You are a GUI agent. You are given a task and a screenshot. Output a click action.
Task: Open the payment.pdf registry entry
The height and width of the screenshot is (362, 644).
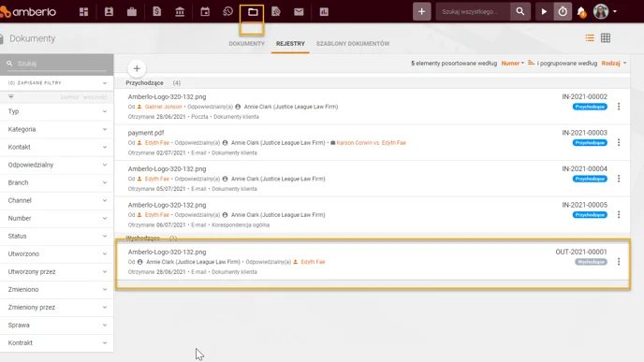click(146, 133)
